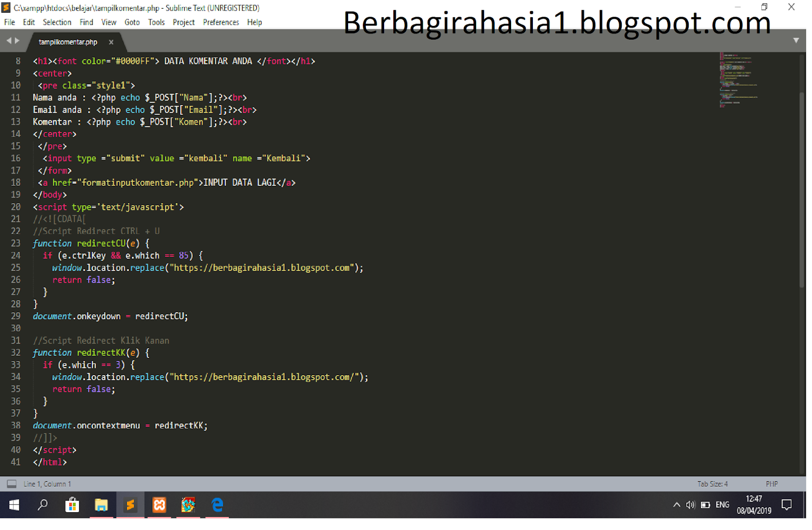812x530 pixels.
Task: Open the volume control in the system tray
Action: tap(691, 505)
